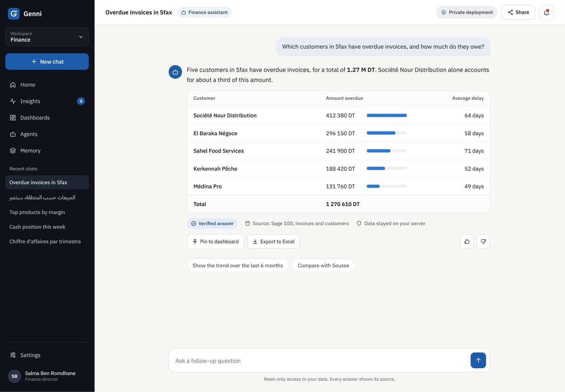Viewport: 565px width, 392px height.
Task: Click Sahel Food Services customer name
Action: tap(218, 151)
